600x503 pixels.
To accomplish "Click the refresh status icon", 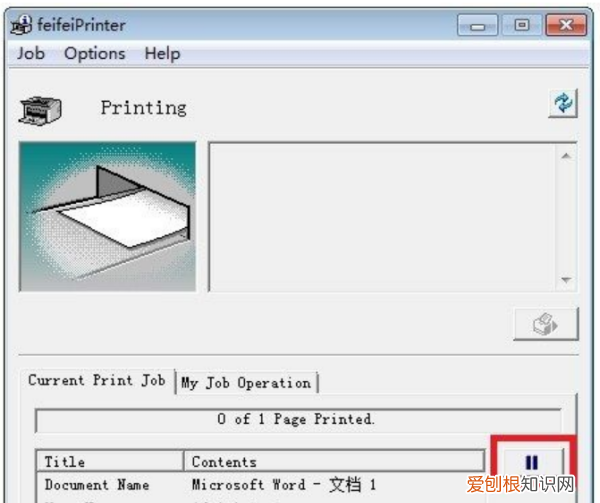I will point(563,103).
